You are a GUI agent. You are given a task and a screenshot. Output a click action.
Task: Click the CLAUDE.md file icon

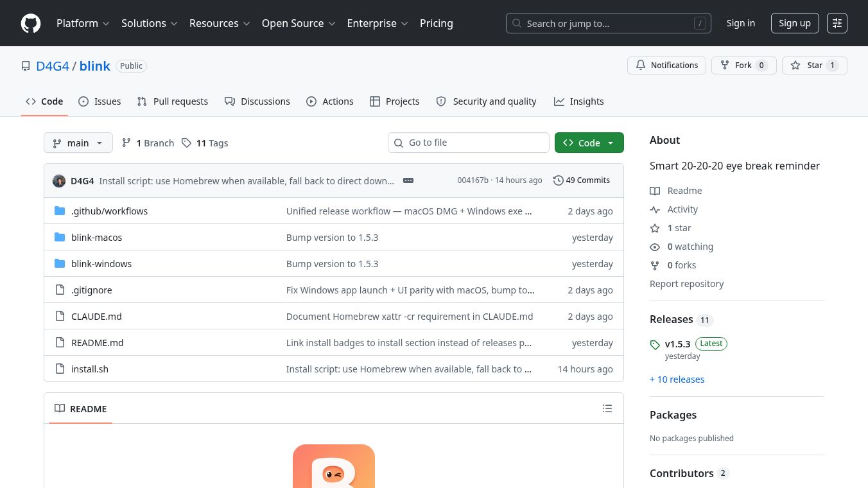pyautogui.click(x=60, y=316)
